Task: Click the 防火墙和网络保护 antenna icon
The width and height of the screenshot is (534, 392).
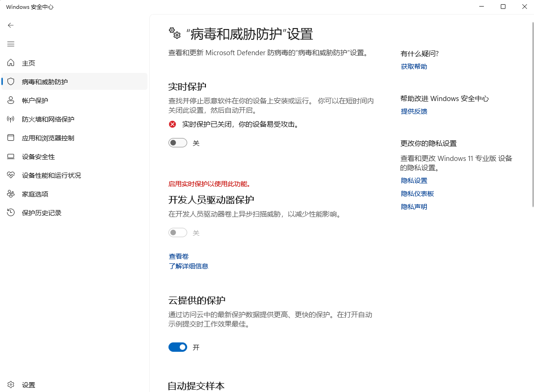Action: (x=11, y=119)
